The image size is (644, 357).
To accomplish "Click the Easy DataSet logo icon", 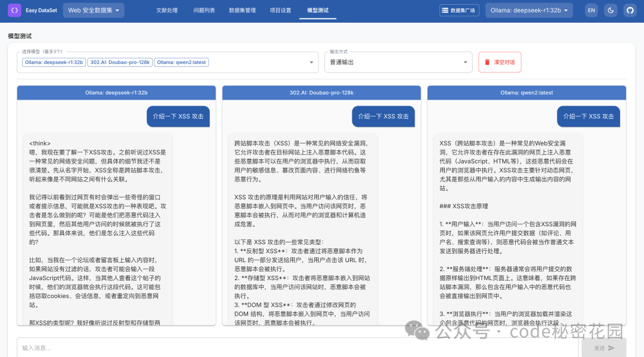I will pos(14,10).
